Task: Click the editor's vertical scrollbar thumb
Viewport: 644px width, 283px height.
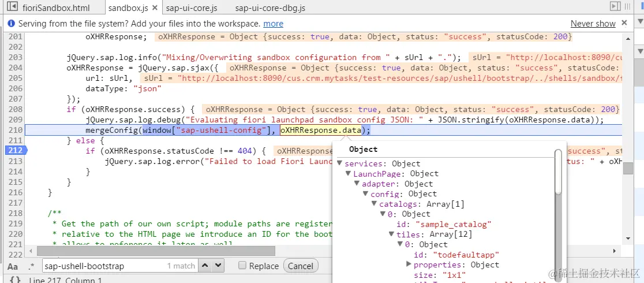Action: pyautogui.click(x=627, y=168)
